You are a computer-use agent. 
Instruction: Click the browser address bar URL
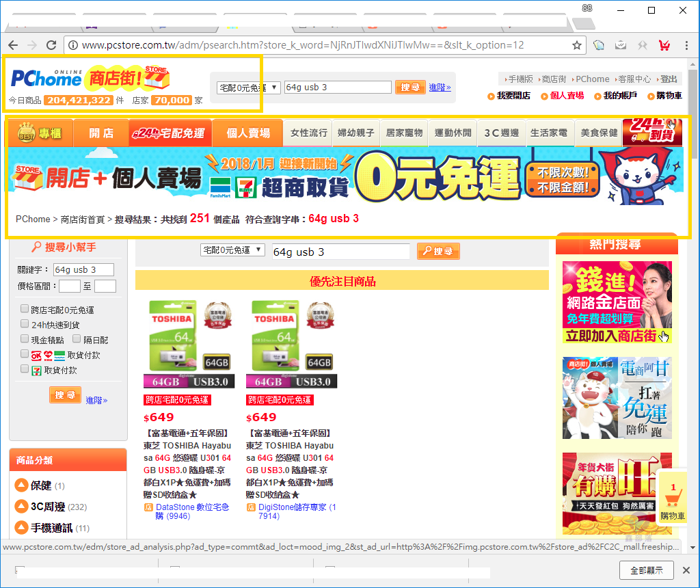(303, 45)
